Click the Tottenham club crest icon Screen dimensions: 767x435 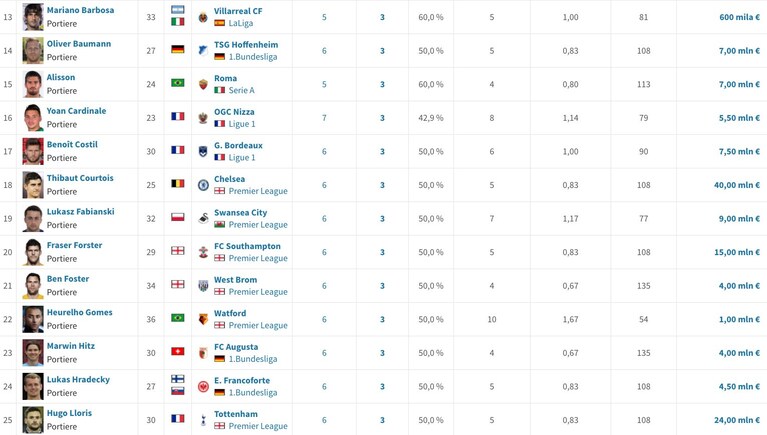pos(203,420)
